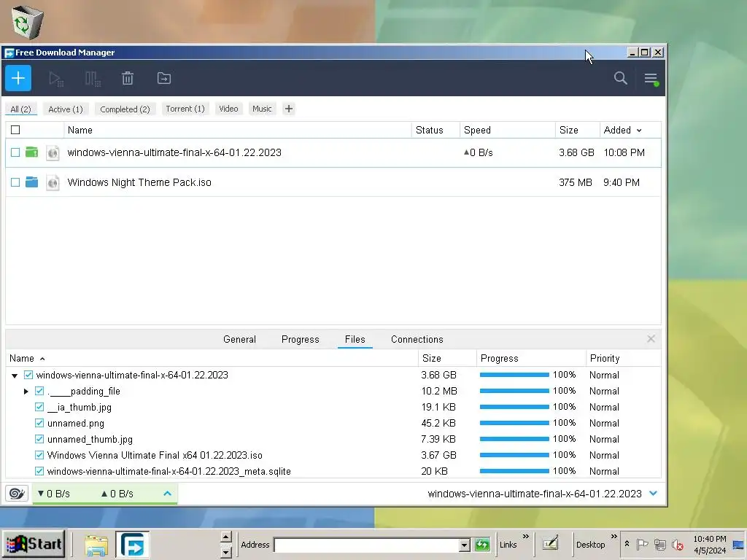The width and height of the screenshot is (747, 560).
Task: Close the bottom details panel
Action: pyautogui.click(x=651, y=338)
